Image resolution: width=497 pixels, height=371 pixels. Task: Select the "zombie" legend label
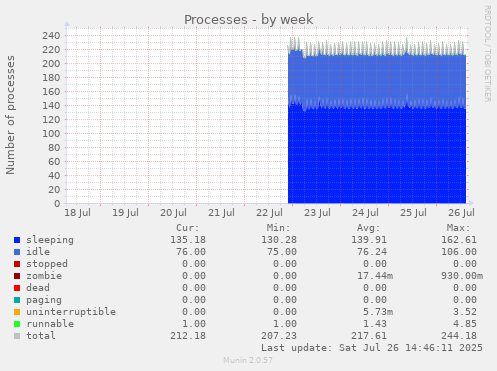44,276
